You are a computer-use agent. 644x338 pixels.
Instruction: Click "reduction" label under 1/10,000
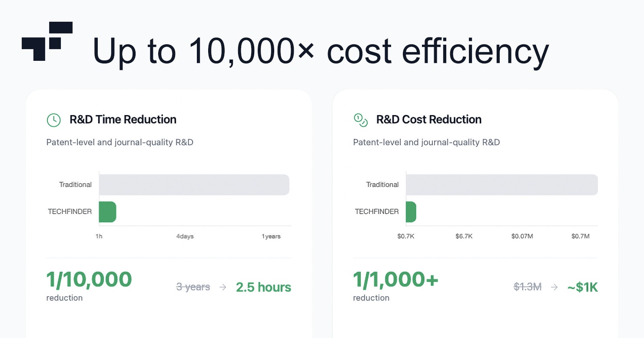point(64,298)
